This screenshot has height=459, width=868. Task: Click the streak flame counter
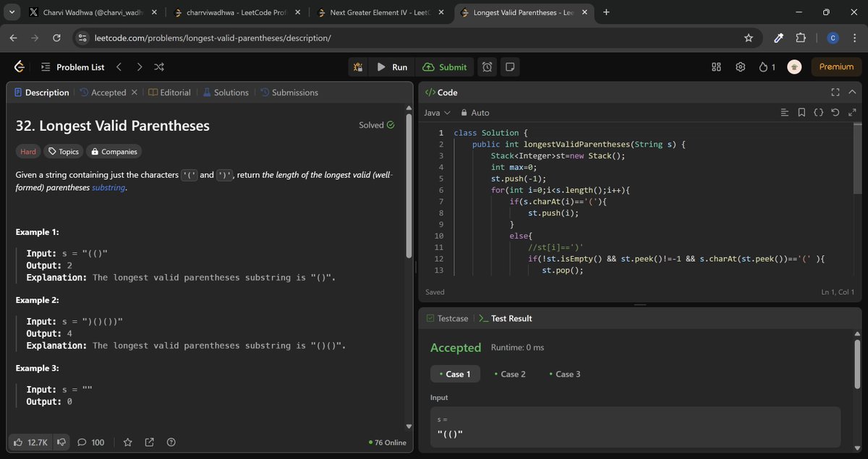point(767,67)
